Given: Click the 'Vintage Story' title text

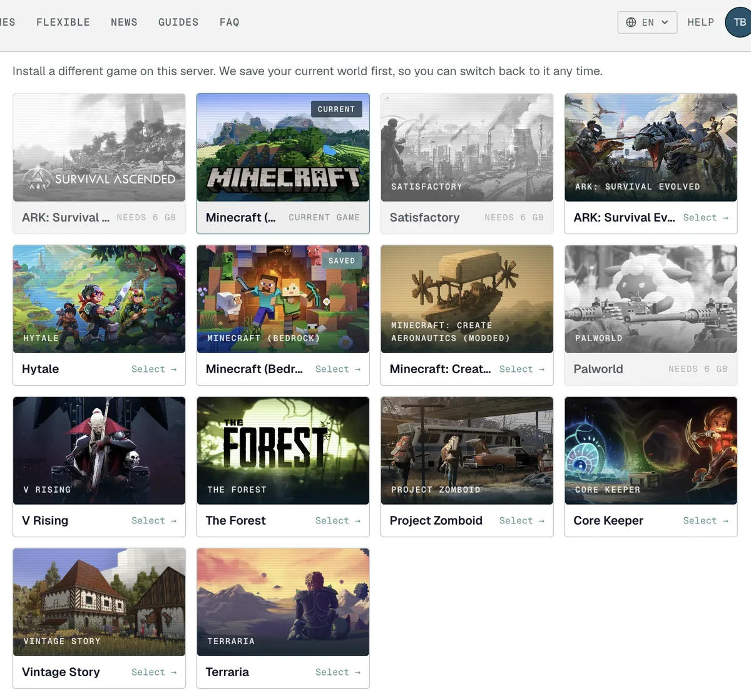Looking at the screenshot, I should click(x=61, y=672).
